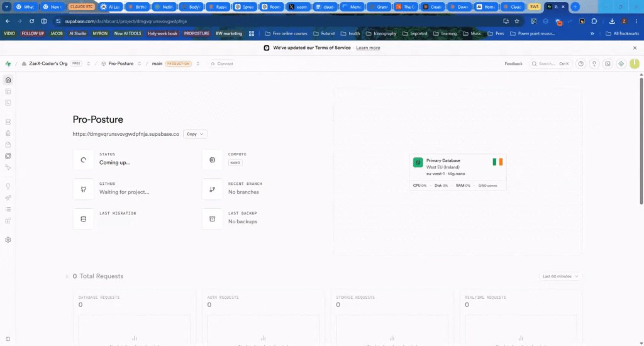644x346 pixels.
Task: Open the PROPOSTURE bookmark
Action: pyautogui.click(x=196, y=34)
